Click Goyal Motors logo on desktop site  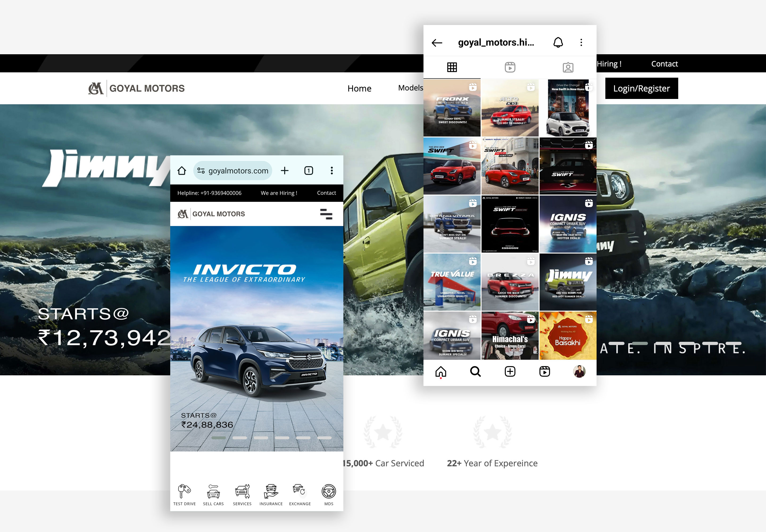pos(136,88)
